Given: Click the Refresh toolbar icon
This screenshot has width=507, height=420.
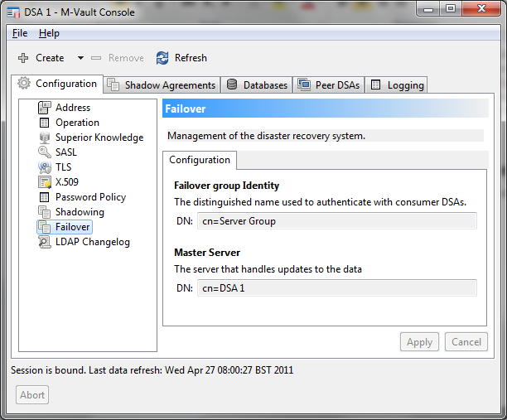Looking at the screenshot, I should click(162, 58).
